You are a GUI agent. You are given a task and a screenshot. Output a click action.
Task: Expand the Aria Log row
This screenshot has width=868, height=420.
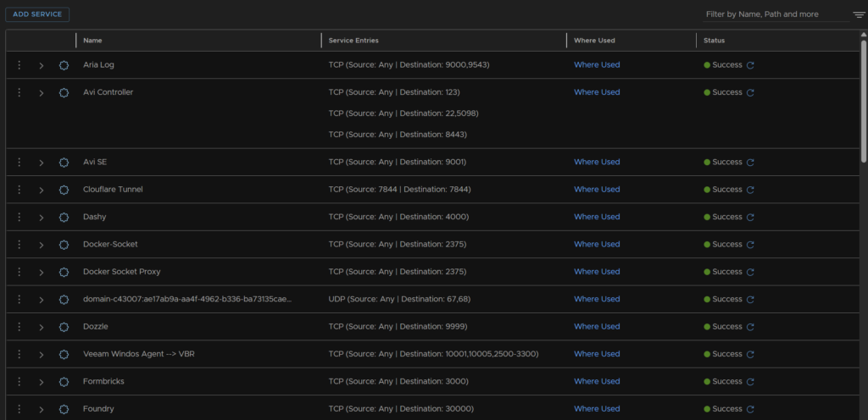[41, 65]
